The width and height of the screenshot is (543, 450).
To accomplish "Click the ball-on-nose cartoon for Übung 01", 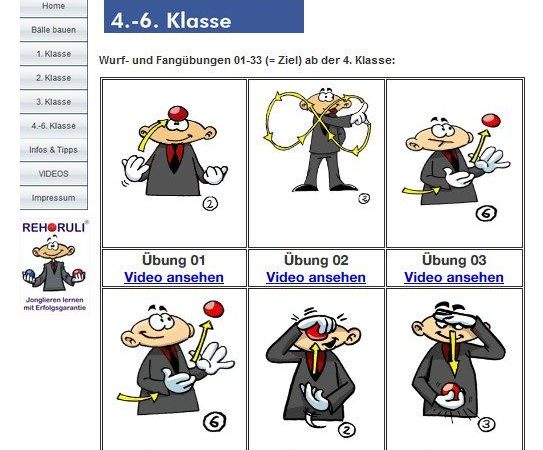I will [175, 158].
